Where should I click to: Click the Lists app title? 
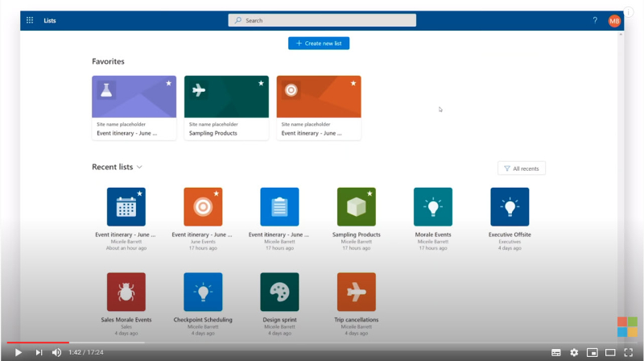point(50,21)
